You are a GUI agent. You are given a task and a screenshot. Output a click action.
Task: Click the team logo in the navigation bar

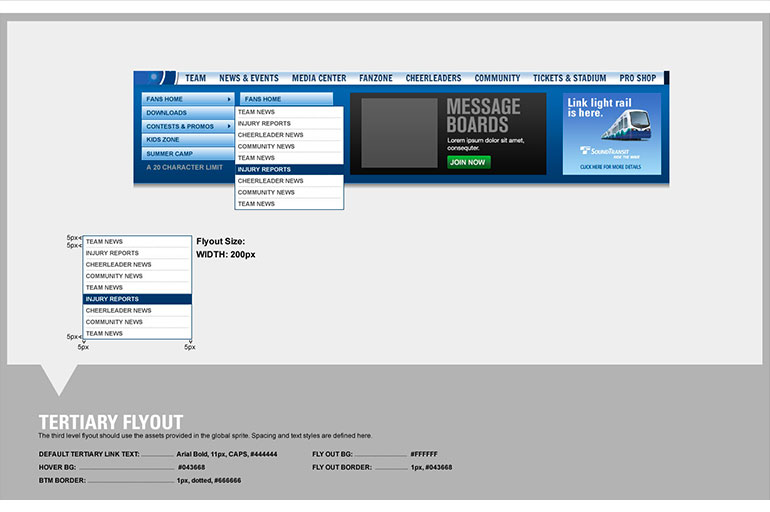point(155,78)
